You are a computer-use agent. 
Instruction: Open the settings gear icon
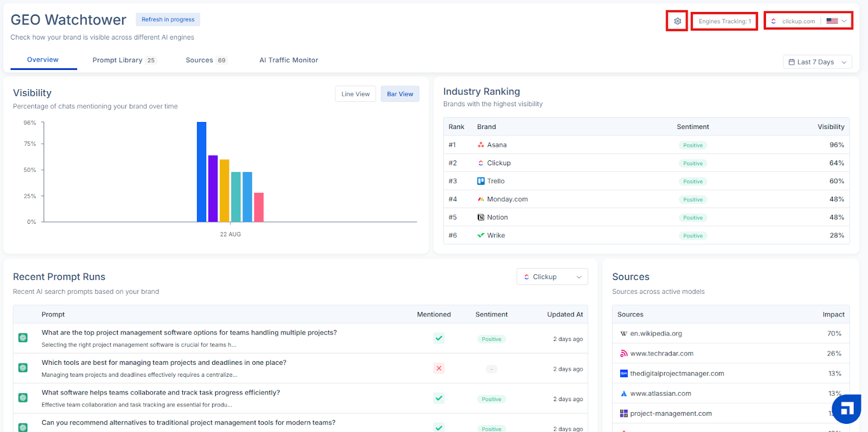click(677, 21)
